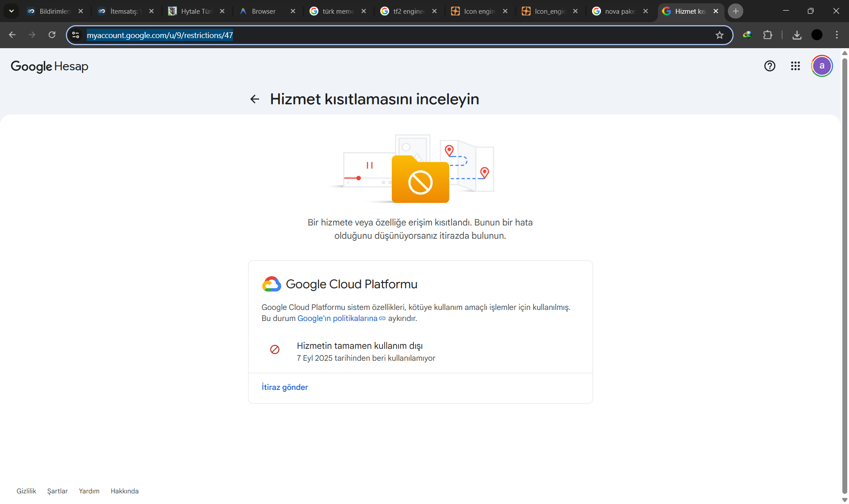This screenshot has width=849, height=504.
Task: Go back to the previous page
Action: tap(12, 35)
